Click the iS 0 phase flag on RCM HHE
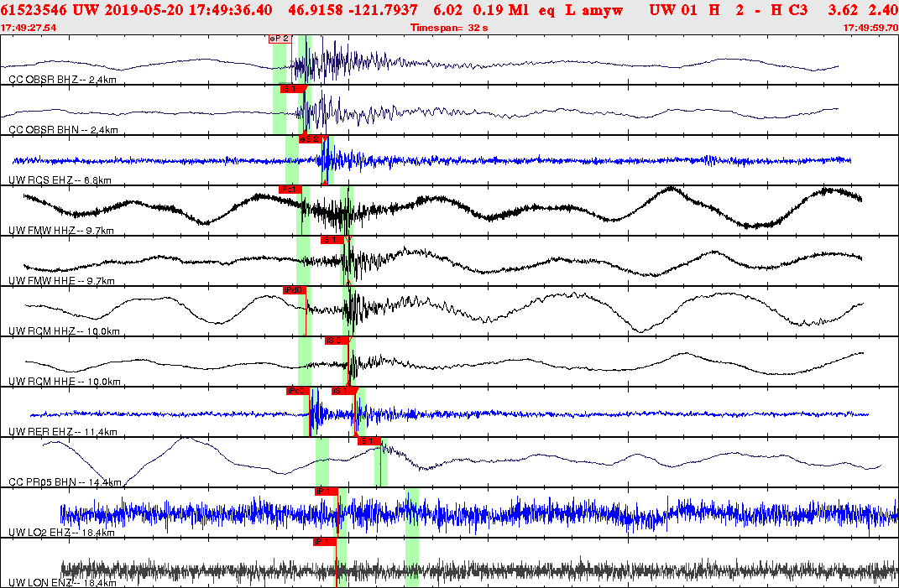 coord(334,341)
